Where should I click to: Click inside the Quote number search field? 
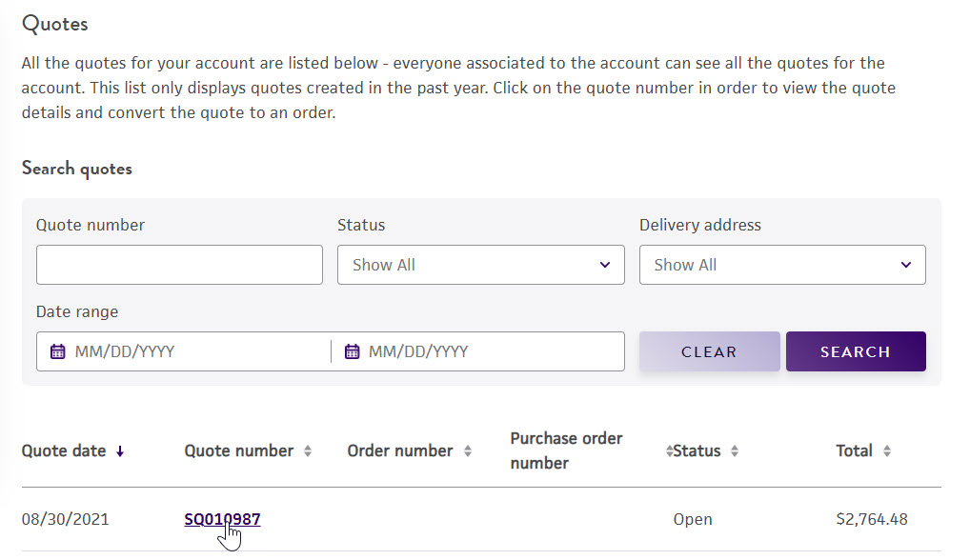coord(179,264)
